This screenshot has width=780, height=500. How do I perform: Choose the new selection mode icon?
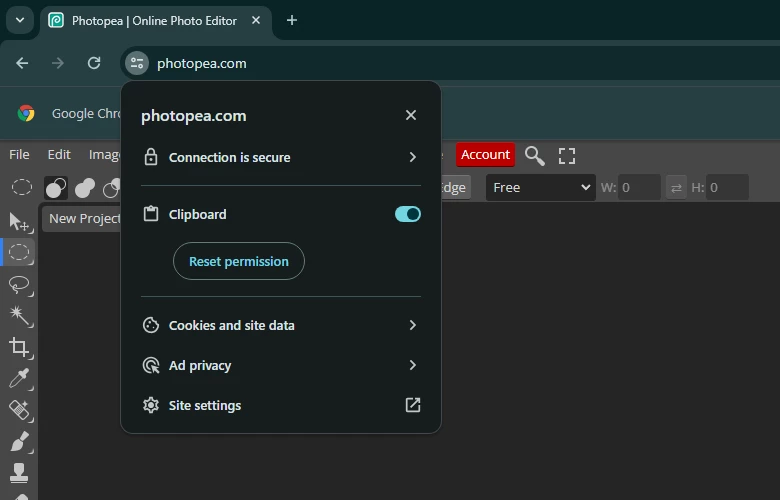tap(56, 188)
